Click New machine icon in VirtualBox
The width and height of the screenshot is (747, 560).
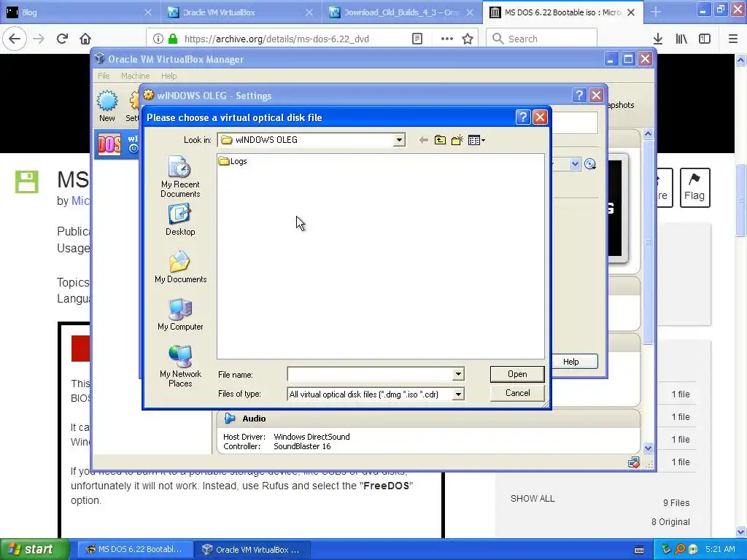pyautogui.click(x=107, y=106)
